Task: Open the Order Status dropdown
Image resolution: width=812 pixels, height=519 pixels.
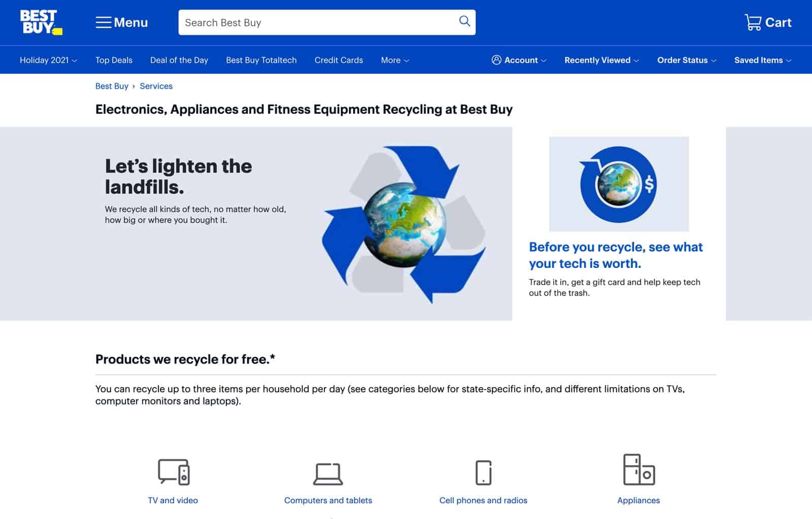Action: pyautogui.click(x=687, y=60)
